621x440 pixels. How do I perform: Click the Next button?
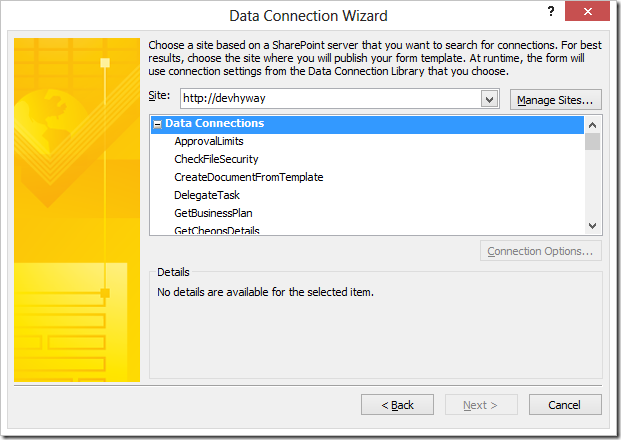click(x=480, y=405)
